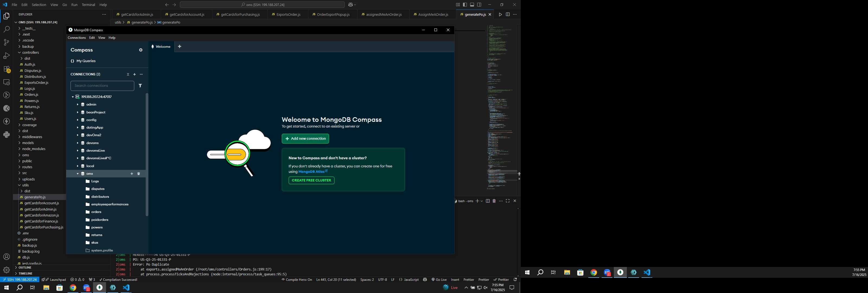Open the Python extension icon in activity bar
This screenshot has height=293, width=868.
click(7, 135)
